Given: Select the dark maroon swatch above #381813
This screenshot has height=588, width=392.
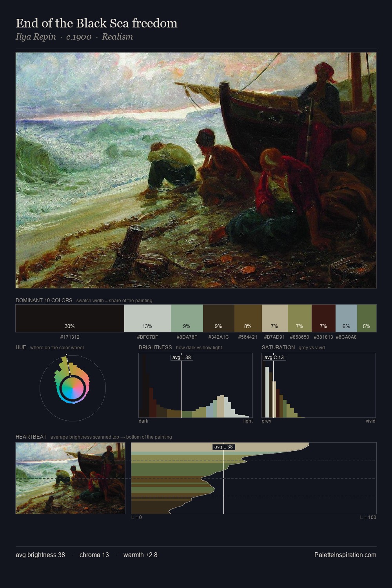Looking at the screenshot, I should point(323,318).
